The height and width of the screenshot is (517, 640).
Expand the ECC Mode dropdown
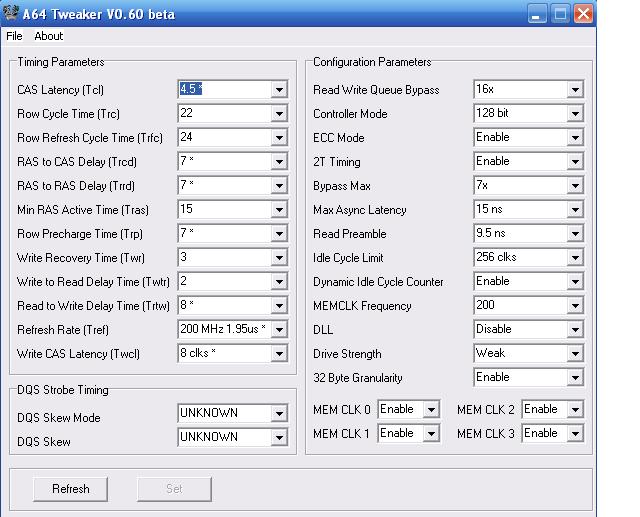(x=575, y=138)
